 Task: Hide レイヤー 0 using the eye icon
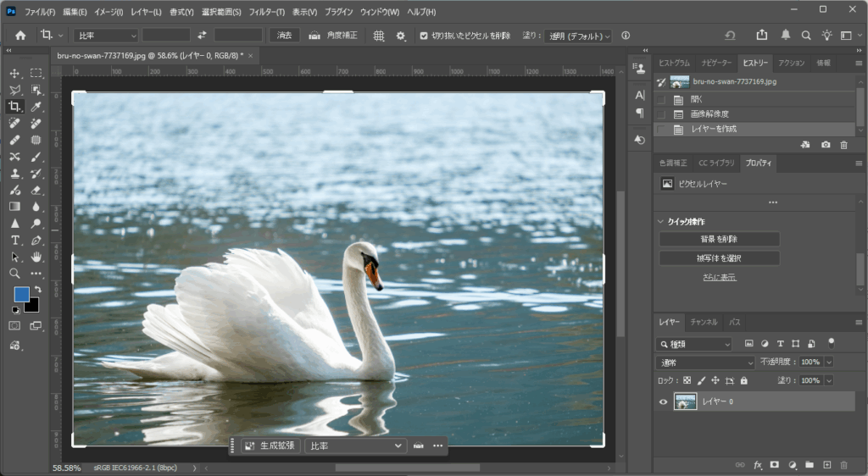tap(664, 401)
